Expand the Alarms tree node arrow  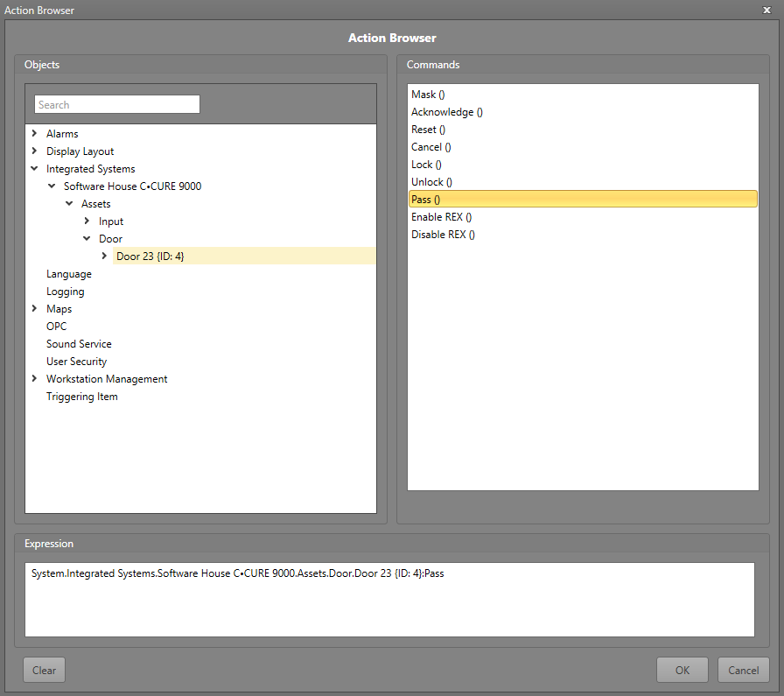click(34, 134)
